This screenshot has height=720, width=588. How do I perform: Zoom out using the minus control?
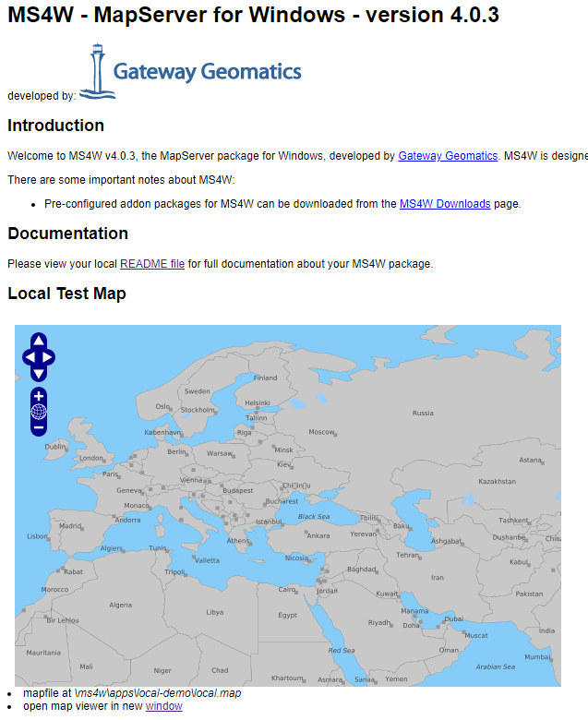(x=39, y=427)
